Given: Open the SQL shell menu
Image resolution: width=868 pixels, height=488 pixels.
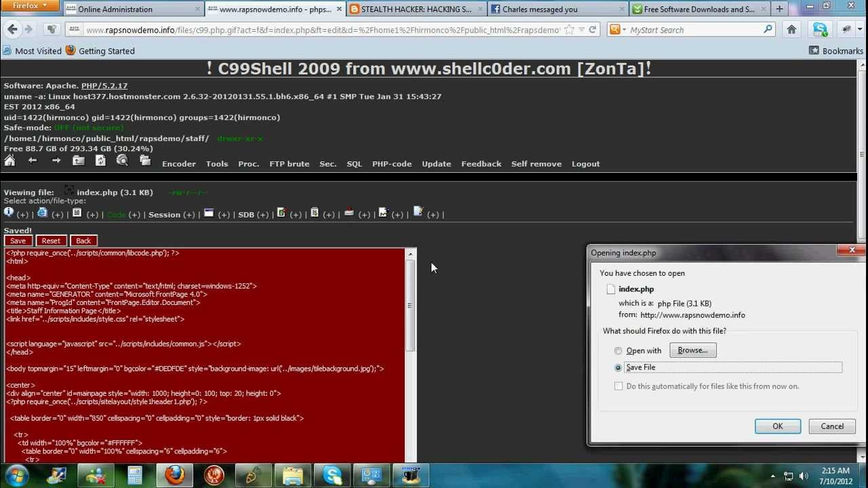Looking at the screenshot, I should 354,164.
